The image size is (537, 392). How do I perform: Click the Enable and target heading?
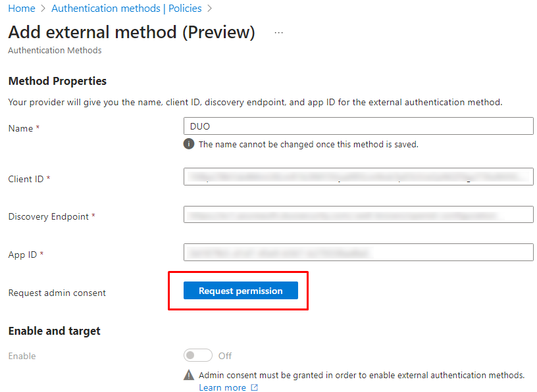(54, 331)
